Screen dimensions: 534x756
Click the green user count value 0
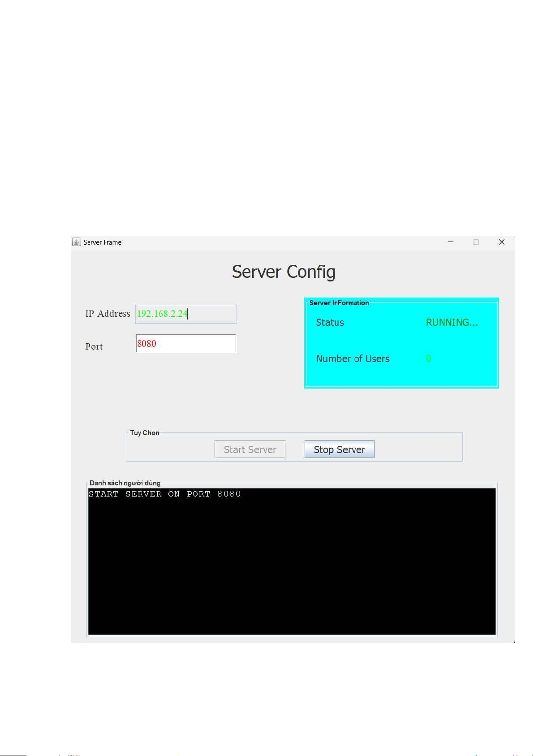click(428, 359)
